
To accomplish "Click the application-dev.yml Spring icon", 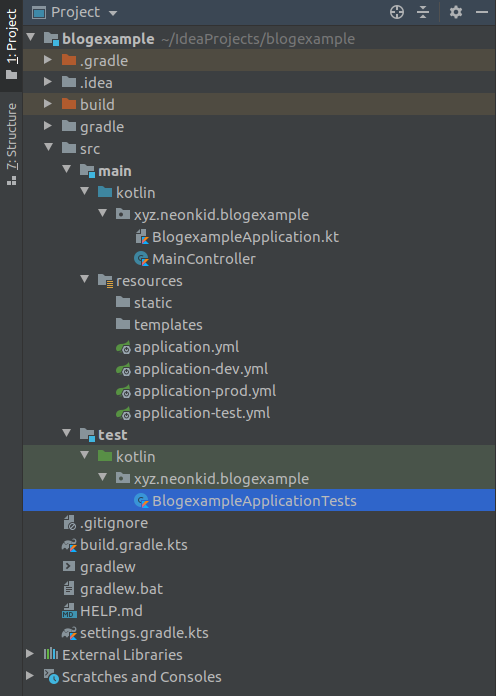I will point(123,369).
